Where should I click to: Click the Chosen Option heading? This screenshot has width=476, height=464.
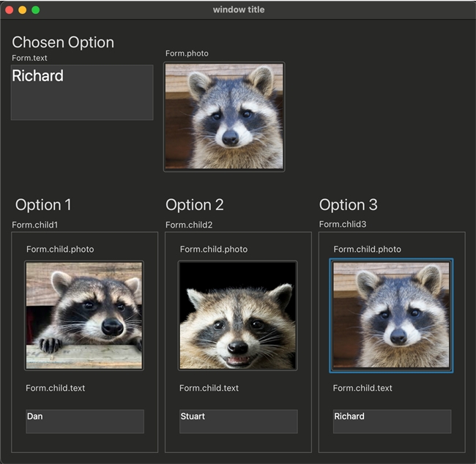(63, 42)
